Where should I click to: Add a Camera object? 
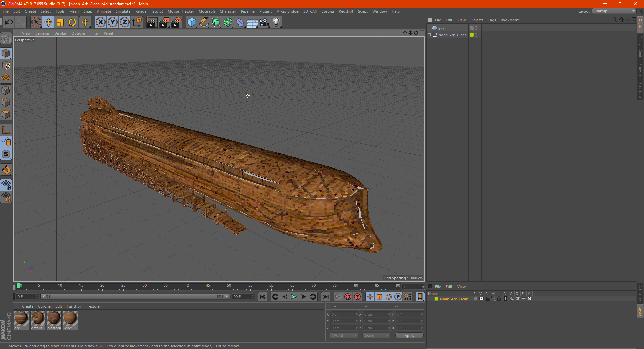click(264, 22)
